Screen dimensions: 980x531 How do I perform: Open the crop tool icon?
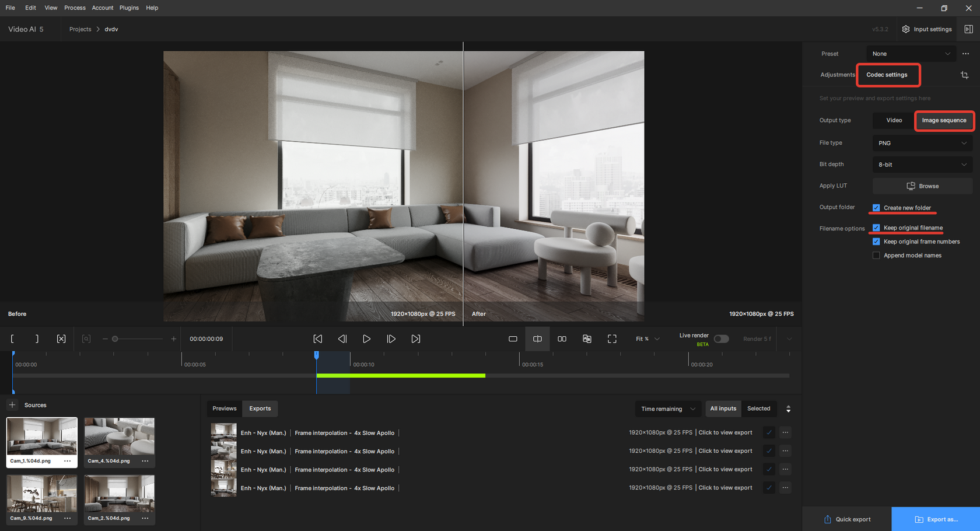pyautogui.click(x=964, y=75)
